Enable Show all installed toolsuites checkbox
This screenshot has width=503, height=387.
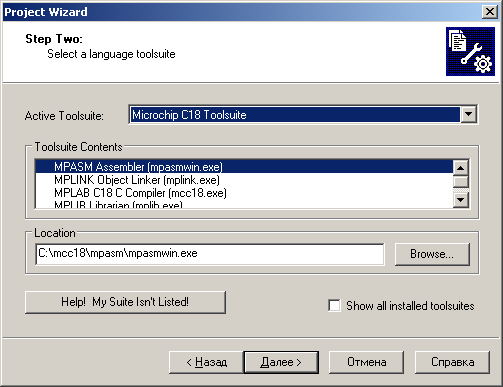click(x=334, y=305)
